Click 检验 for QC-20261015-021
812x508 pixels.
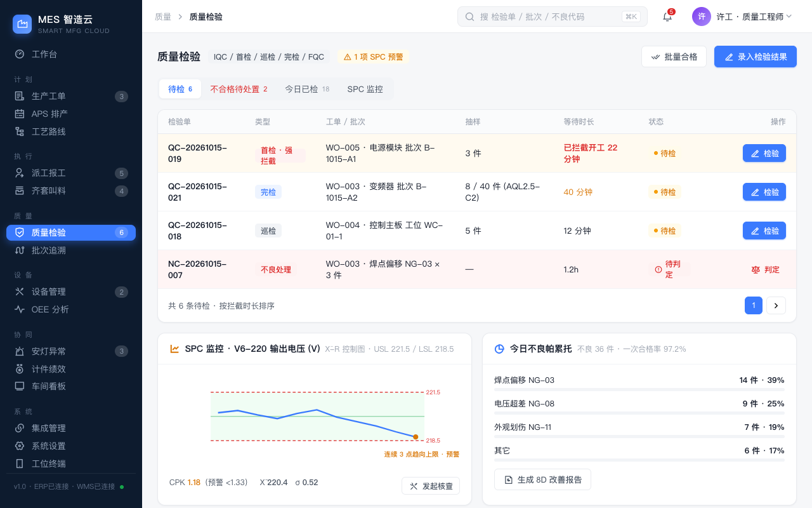[764, 192]
